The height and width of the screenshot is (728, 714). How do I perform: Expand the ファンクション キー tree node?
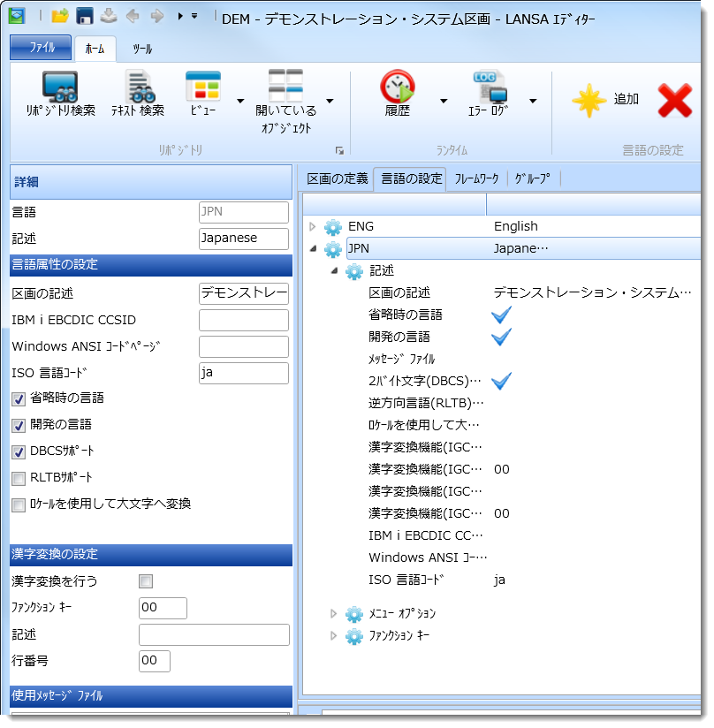point(334,635)
